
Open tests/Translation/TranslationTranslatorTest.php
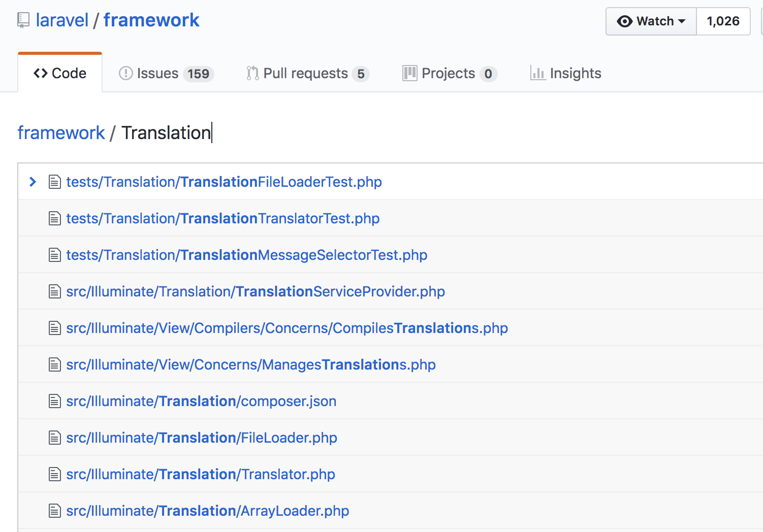pos(223,218)
